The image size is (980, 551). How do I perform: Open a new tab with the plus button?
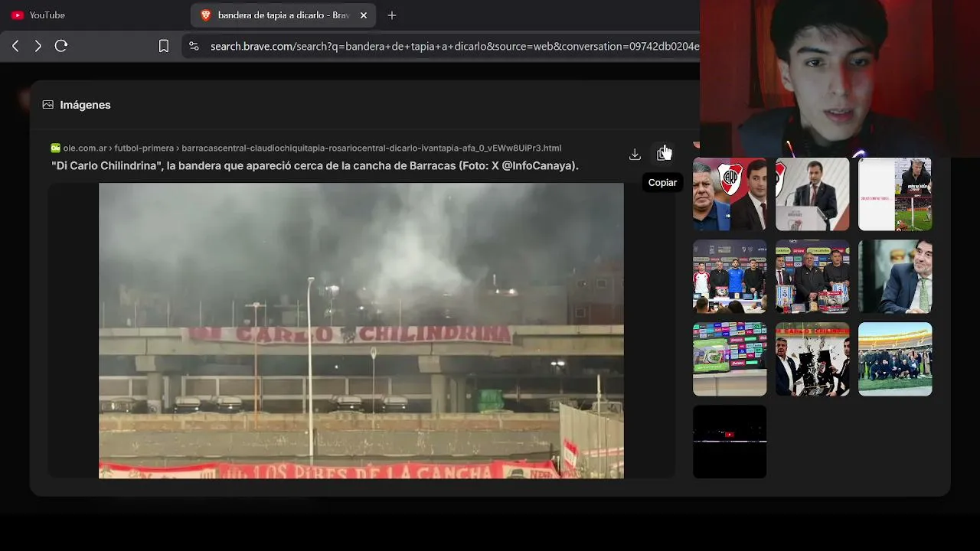click(392, 15)
